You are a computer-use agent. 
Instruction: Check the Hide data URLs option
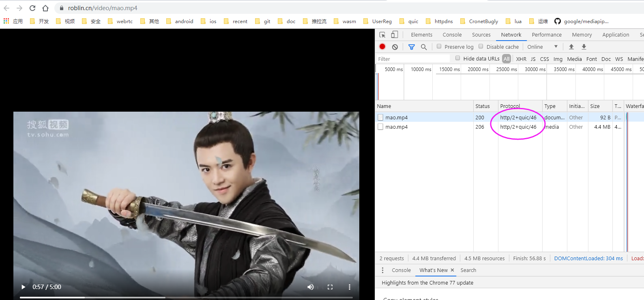click(458, 58)
